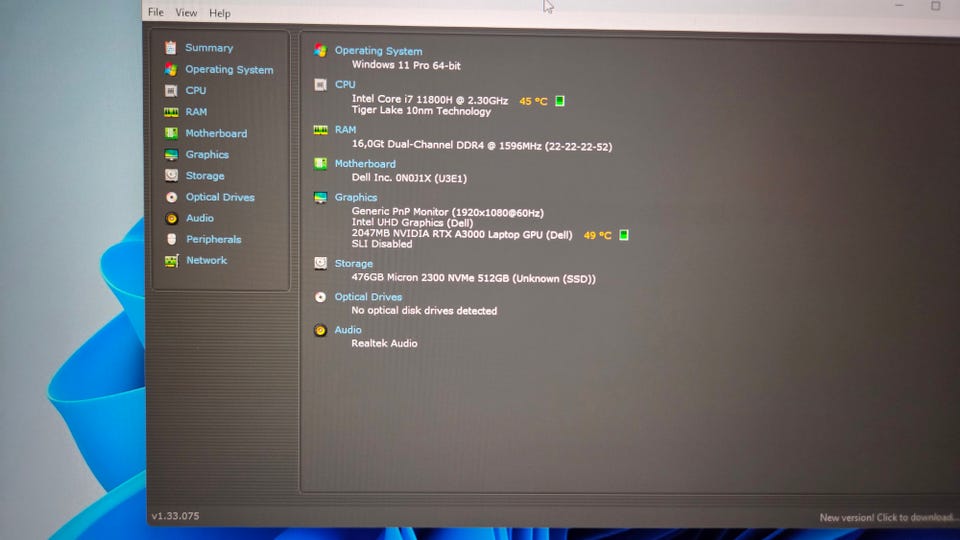The width and height of the screenshot is (960, 540).
Task: Follow the Motherboard heading link in summary
Action: click(x=365, y=164)
